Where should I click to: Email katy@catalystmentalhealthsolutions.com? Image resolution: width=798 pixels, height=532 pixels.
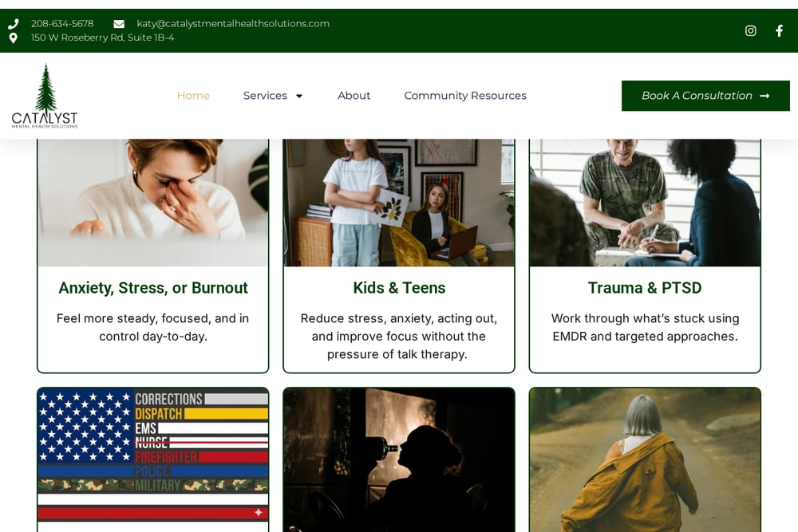pos(233,23)
